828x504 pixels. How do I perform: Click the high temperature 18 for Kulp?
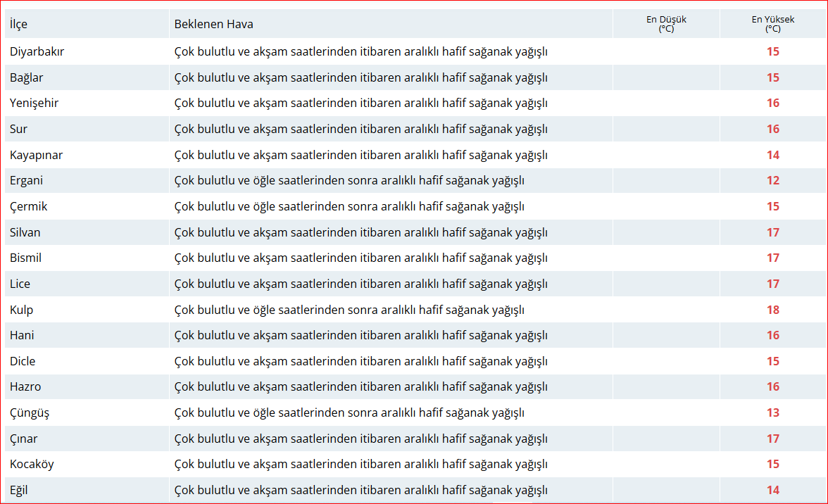(773, 310)
